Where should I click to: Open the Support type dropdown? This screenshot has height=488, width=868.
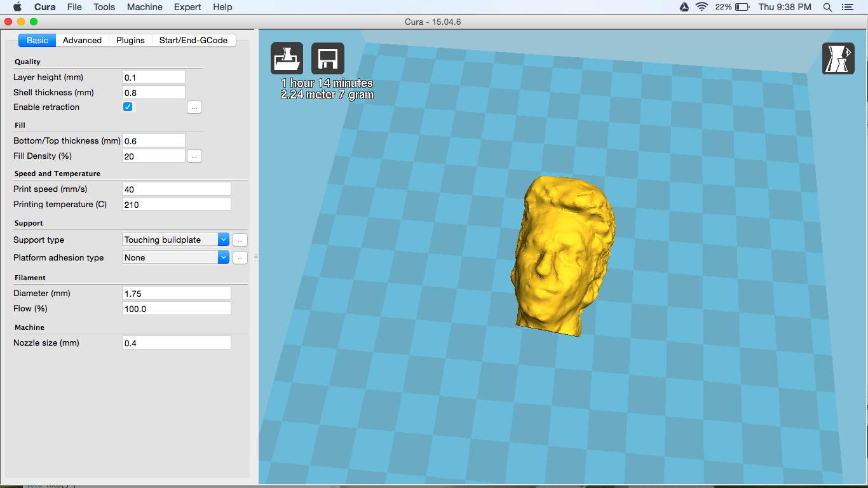(x=176, y=240)
